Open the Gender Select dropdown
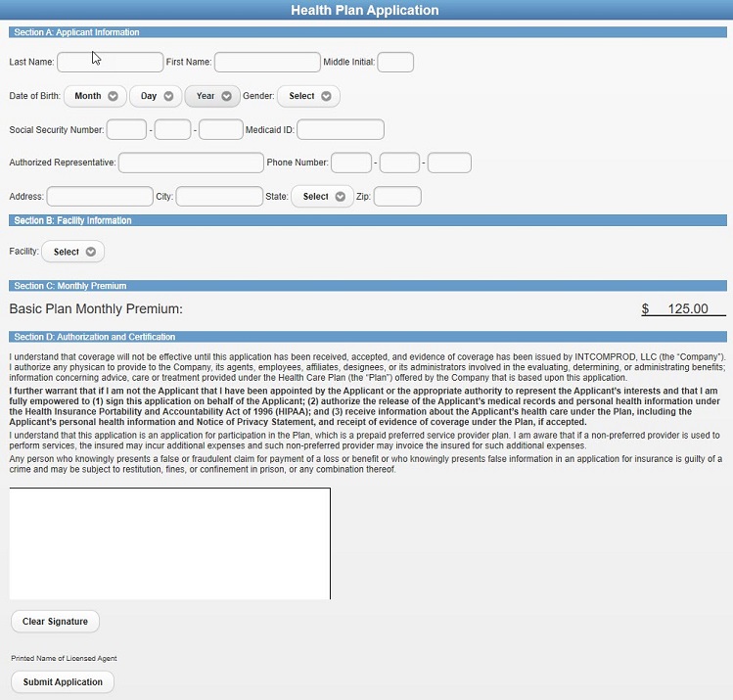The height and width of the screenshot is (700, 733). point(308,96)
